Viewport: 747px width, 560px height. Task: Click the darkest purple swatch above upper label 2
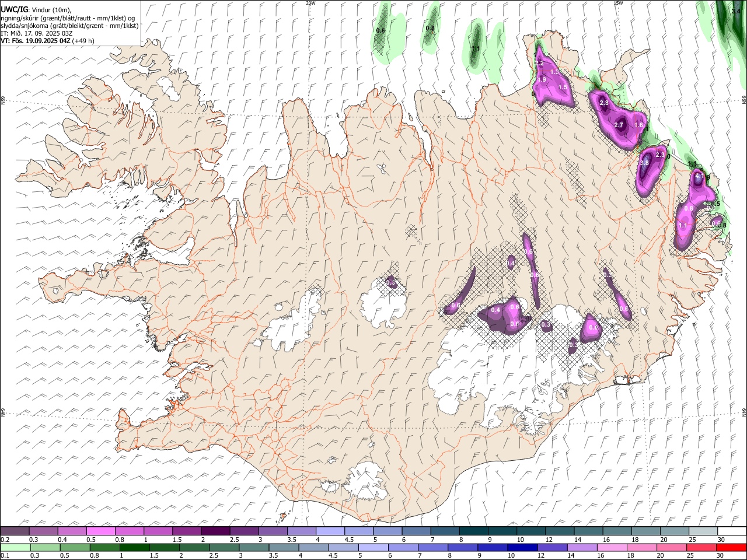(x=215, y=531)
